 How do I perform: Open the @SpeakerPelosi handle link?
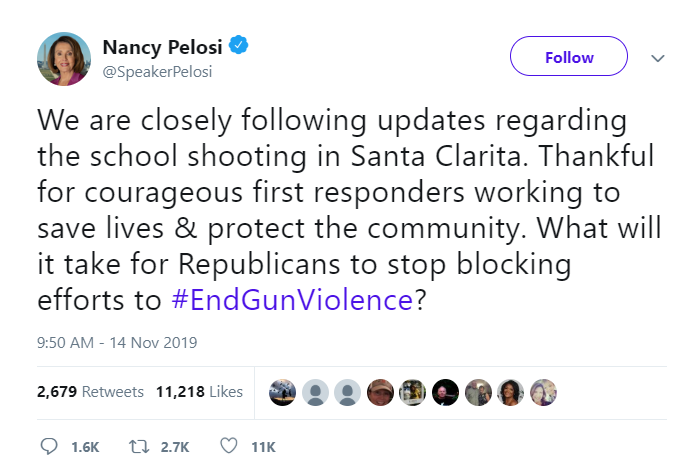tap(157, 72)
